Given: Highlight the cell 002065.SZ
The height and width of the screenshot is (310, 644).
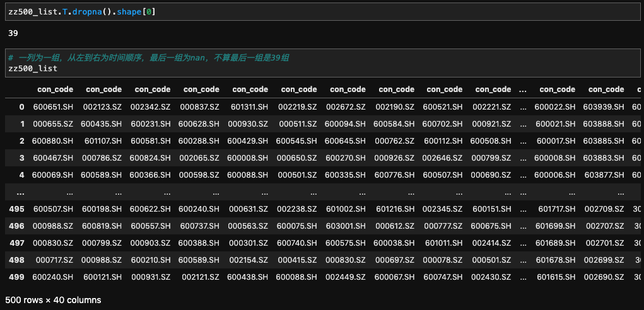Looking at the screenshot, I should point(199,158).
